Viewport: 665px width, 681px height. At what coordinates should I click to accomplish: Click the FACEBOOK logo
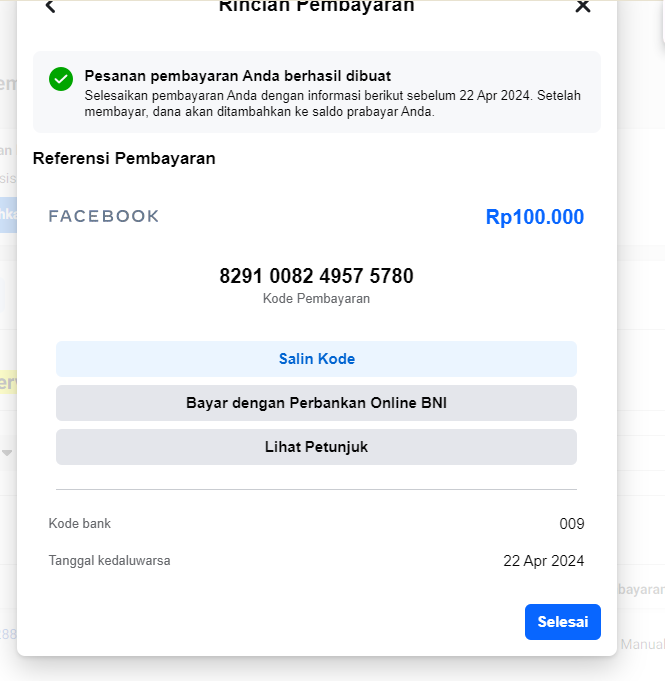[104, 216]
